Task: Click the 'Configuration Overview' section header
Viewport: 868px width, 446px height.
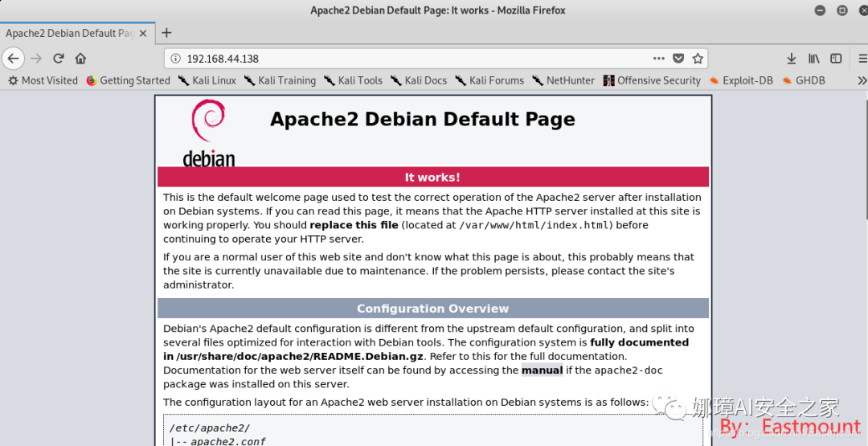Action: (x=433, y=309)
